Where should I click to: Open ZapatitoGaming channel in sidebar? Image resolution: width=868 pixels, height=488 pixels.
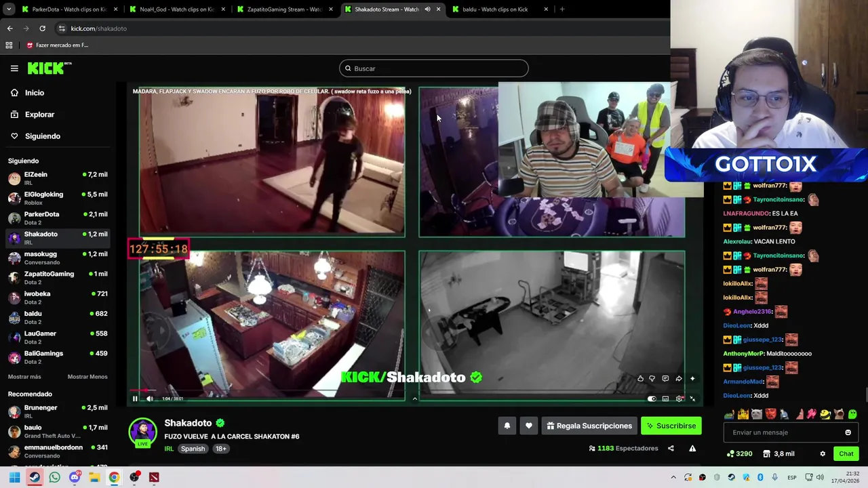[x=58, y=277]
